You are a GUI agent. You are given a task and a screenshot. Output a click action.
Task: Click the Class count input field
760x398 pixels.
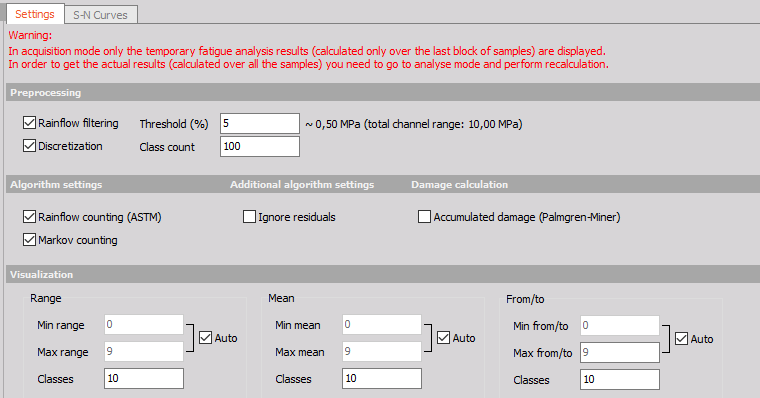260,146
